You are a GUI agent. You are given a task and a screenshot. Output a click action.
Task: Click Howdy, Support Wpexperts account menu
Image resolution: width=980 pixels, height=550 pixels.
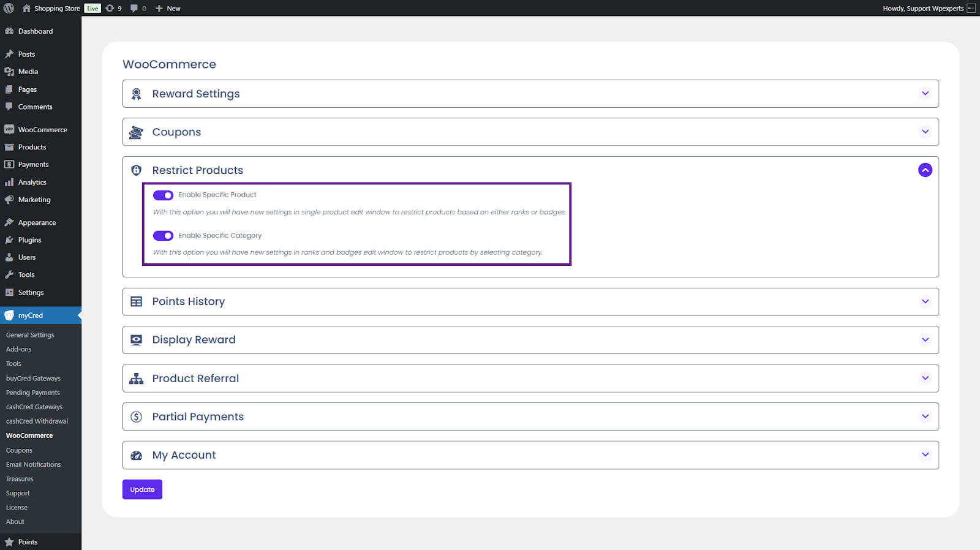[923, 8]
